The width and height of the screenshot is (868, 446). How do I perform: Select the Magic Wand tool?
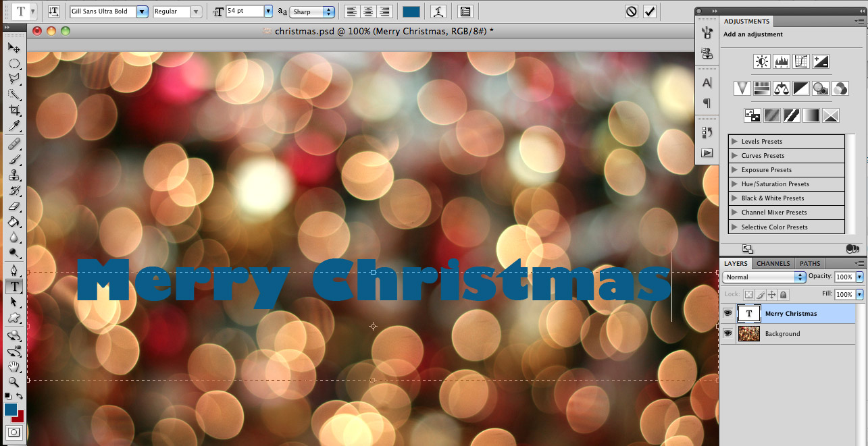(x=14, y=94)
